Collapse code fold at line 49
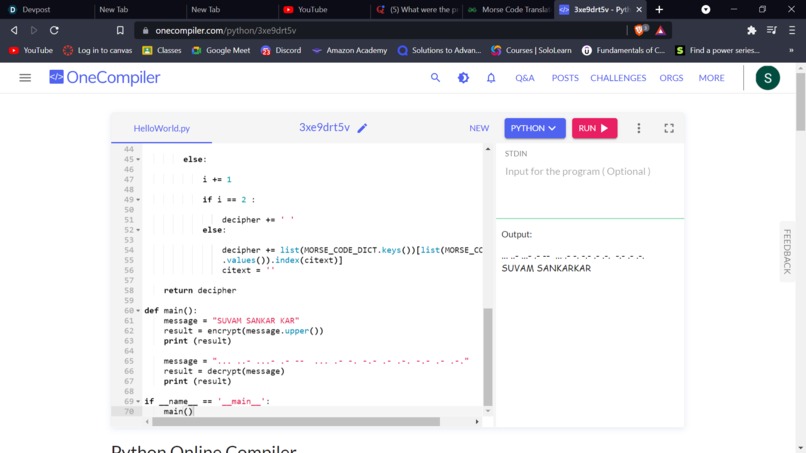This screenshot has width=806, height=453. pyautogui.click(x=138, y=200)
